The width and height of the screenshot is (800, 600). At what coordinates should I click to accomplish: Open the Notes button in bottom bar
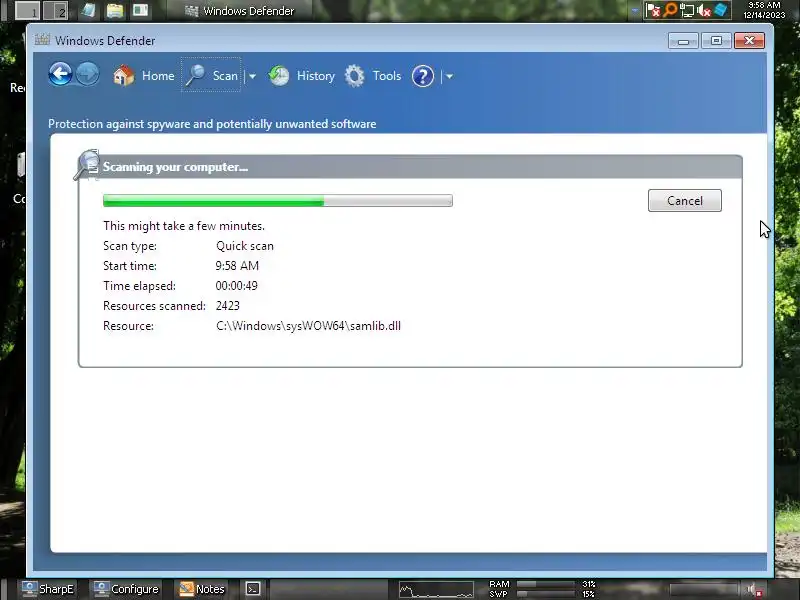202,589
